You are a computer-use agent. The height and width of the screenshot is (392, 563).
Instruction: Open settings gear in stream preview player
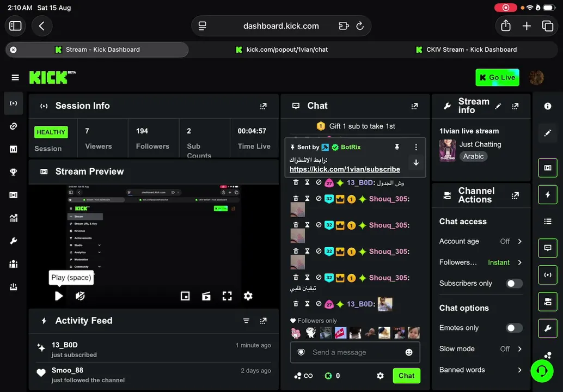(x=248, y=296)
